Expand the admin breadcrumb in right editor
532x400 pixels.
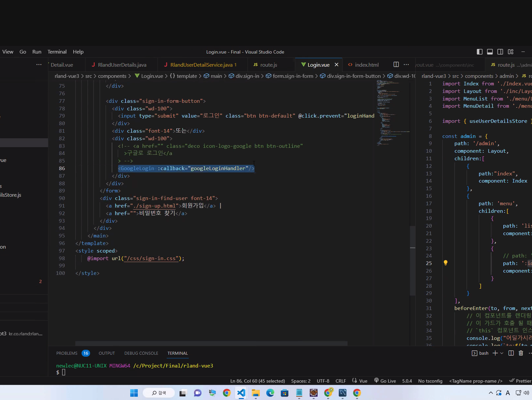coord(506,76)
